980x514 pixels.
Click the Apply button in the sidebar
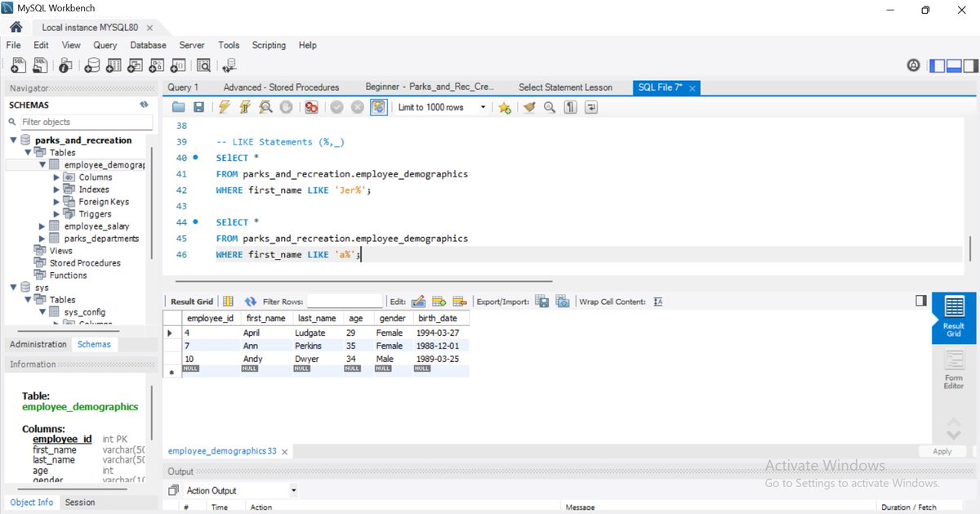click(942, 450)
